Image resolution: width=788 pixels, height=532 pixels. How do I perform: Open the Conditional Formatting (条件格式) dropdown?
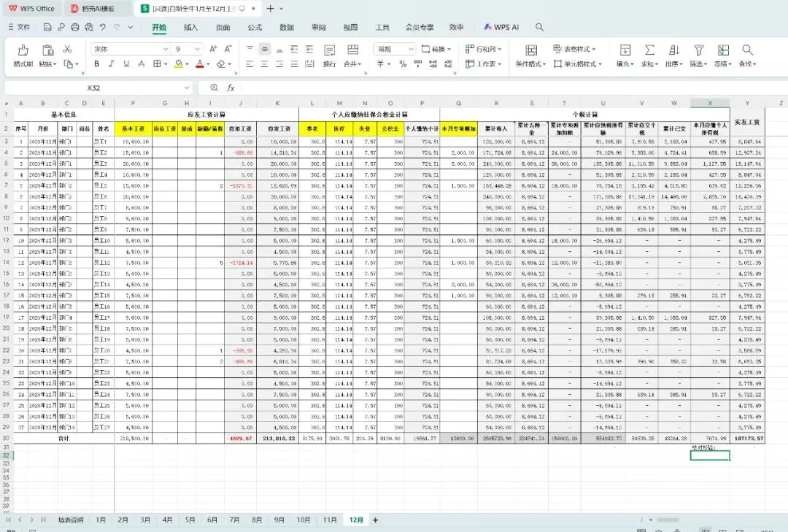(530, 64)
